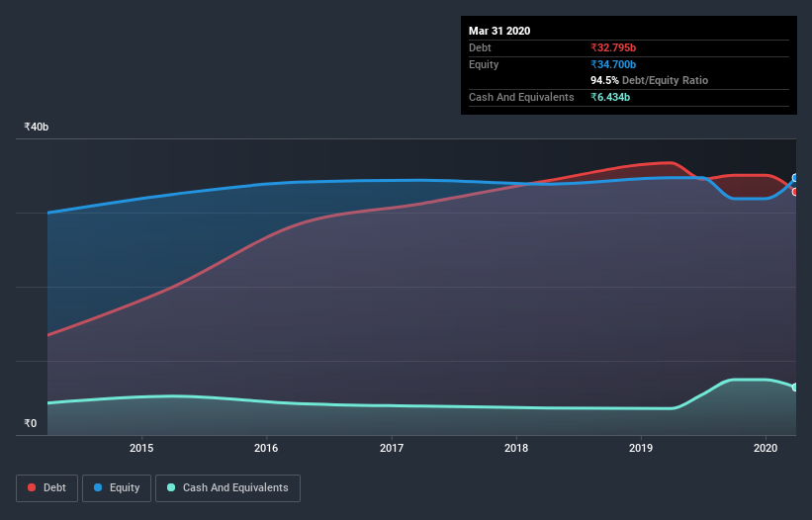Click the 2020 x-axis label

click(766, 448)
